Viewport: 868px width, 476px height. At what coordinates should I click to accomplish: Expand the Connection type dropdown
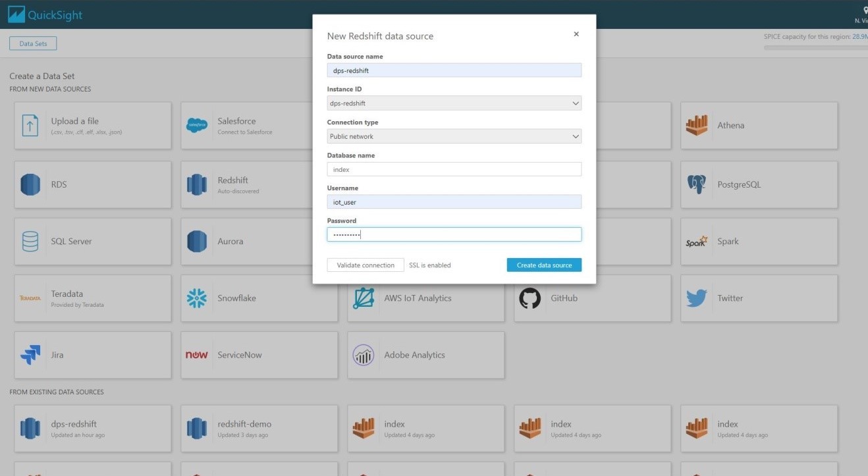(x=454, y=136)
